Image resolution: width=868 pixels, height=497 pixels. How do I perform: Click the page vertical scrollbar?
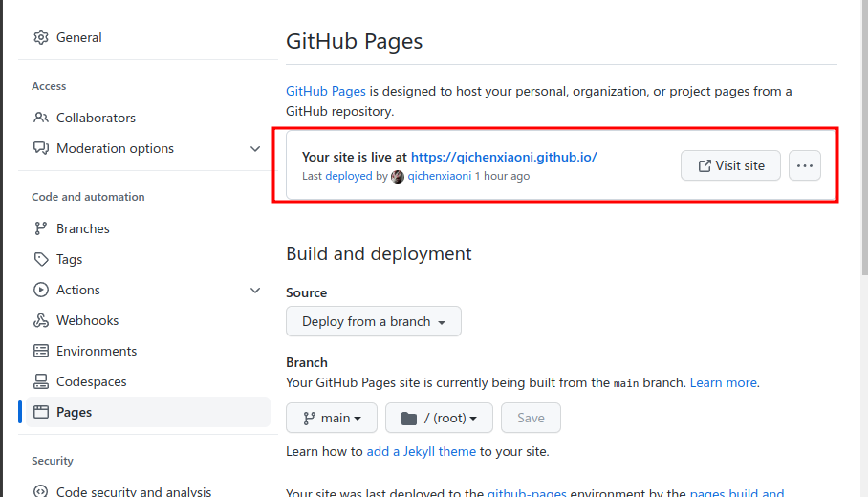865,139
